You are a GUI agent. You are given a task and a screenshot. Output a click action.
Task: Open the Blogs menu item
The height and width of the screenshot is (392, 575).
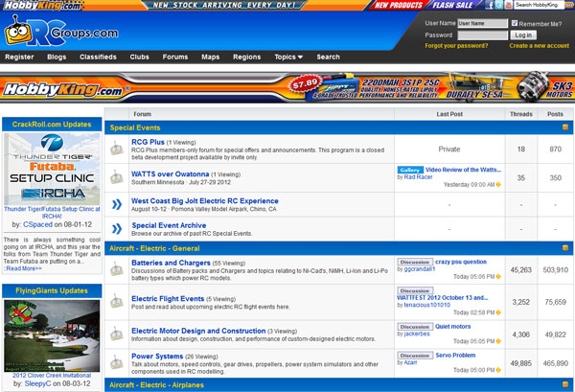click(57, 57)
